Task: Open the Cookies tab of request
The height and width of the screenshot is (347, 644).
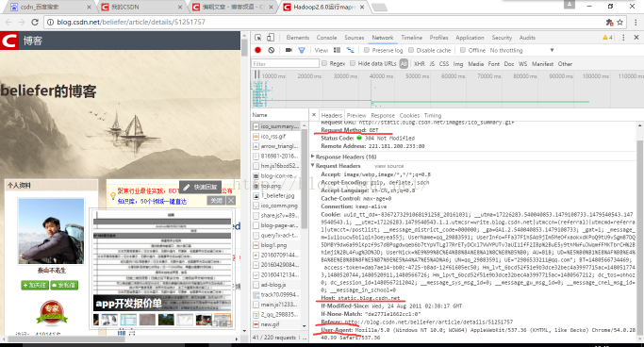Action: pyautogui.click(x=409, y=115)
